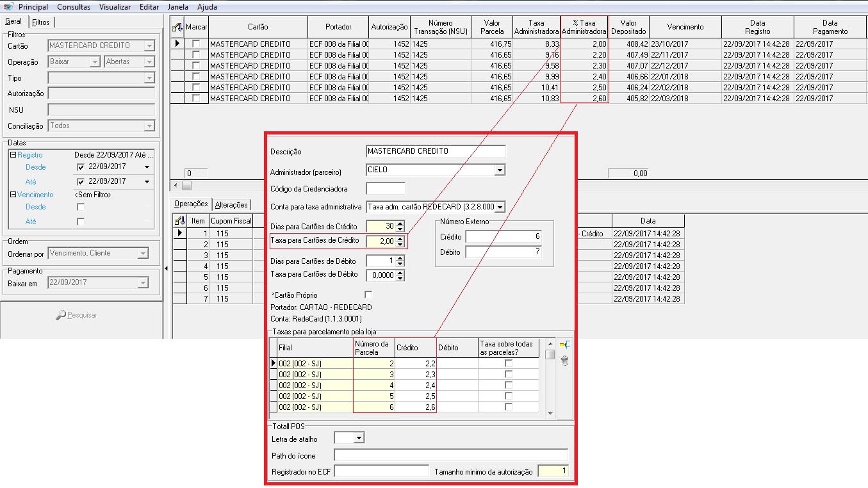Open the Letra de atalho dropdown
This screenshot has width=868, height=488.
tap(359, 438)
